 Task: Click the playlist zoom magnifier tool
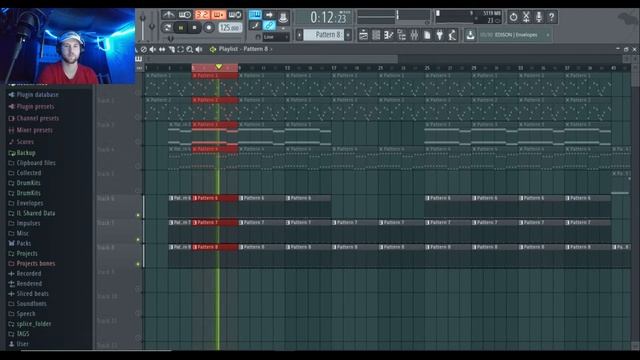(x=189, y=49)
